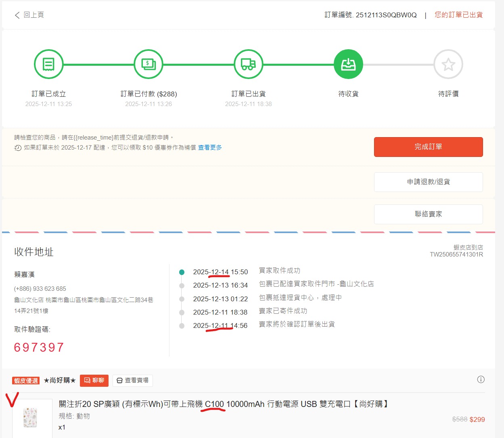Viewport: 504px width, 438px height.
Task: Click the clock icon beside compensation notice
Action: pos(18,148)
